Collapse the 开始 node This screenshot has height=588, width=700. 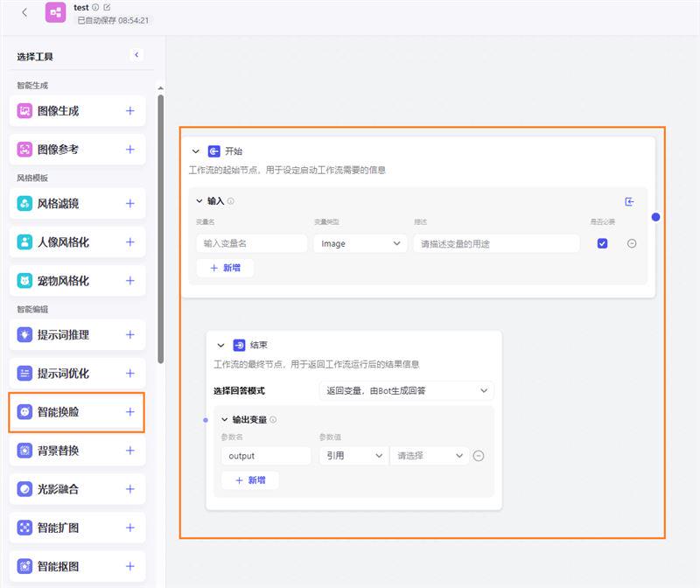click(196, 151)
